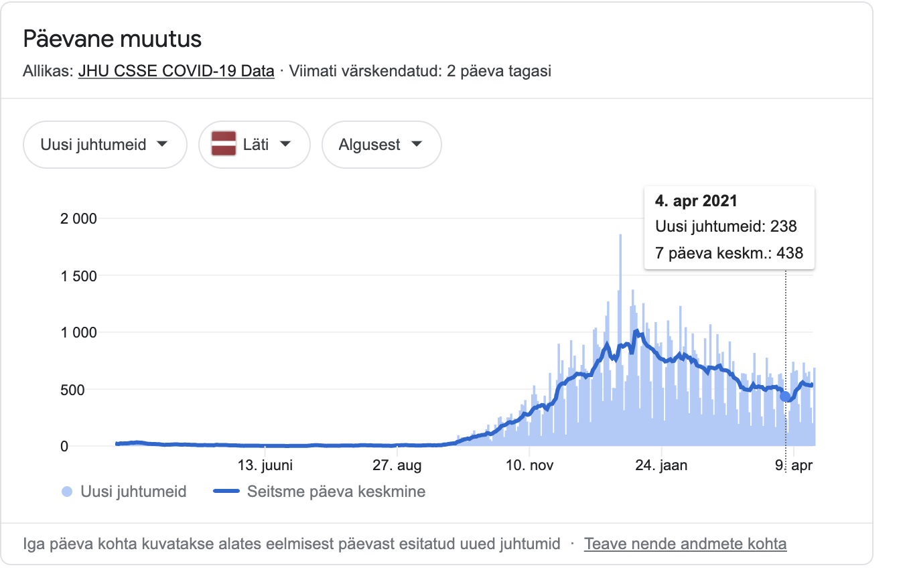
Task: Click the 10. nov date label
Action: click(x=529, y=465)
